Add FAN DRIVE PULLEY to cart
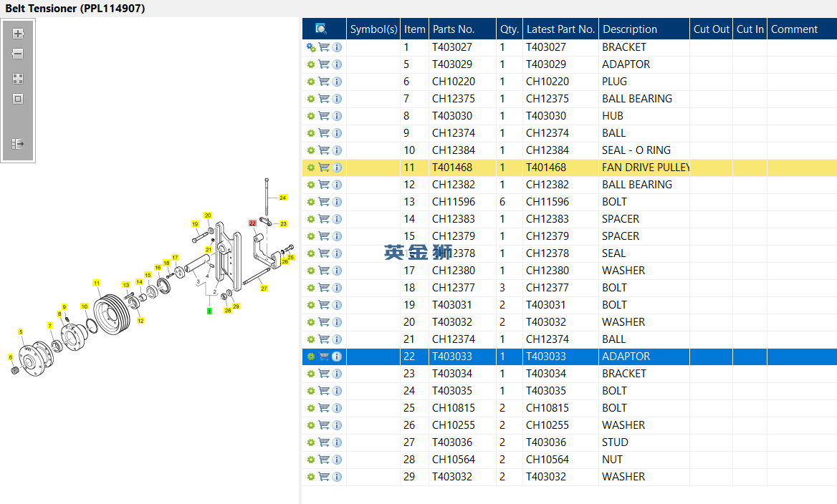837x504 pixels. tap(324, 168)
